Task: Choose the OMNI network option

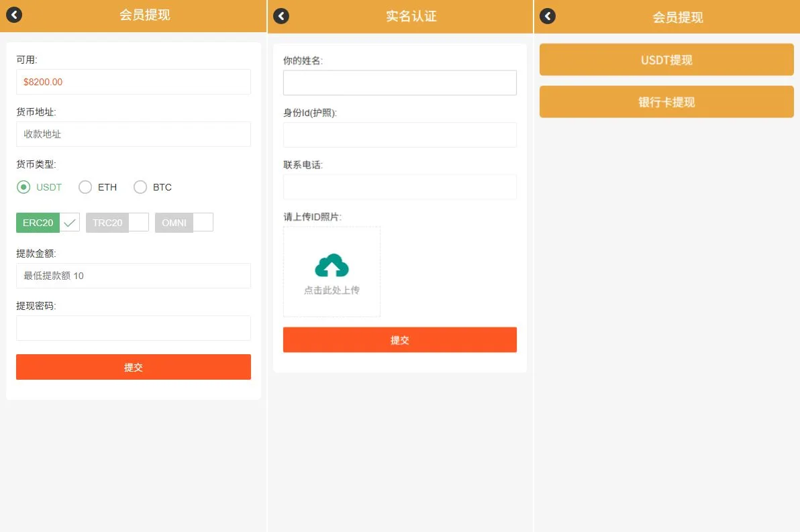Action: pyautogui.click(x=183, y=223)
